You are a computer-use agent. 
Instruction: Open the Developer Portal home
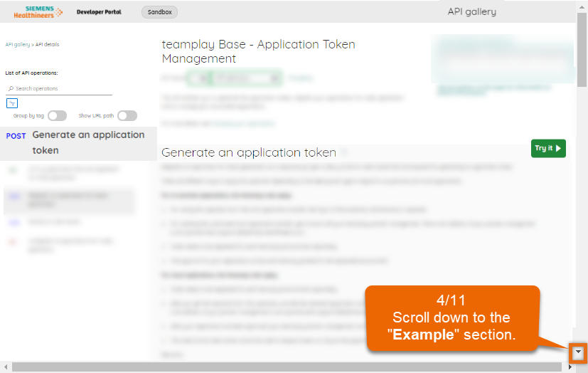pos(99,12)
